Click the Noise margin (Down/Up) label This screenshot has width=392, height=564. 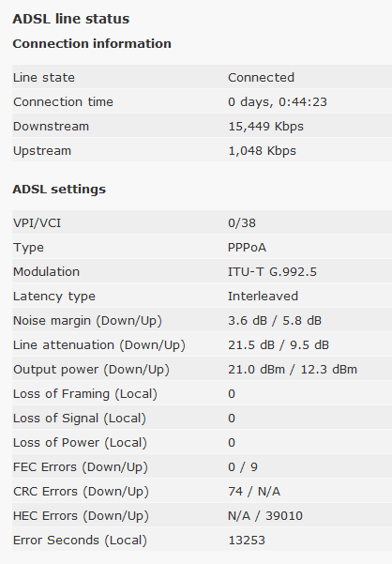tap(87, 321)
